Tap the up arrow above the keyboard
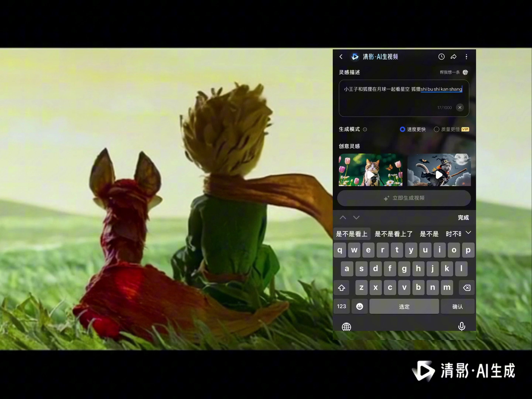This screenshot has width=532, height=399. pyautogui.click(x=343, y=218)
